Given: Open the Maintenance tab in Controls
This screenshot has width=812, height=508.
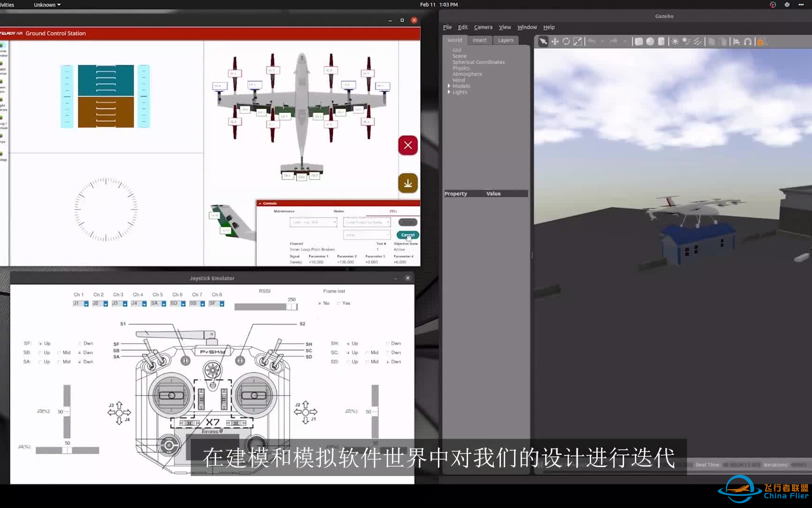Looking at the screenshot, I should pyautogui.click(x=284, y=211).
